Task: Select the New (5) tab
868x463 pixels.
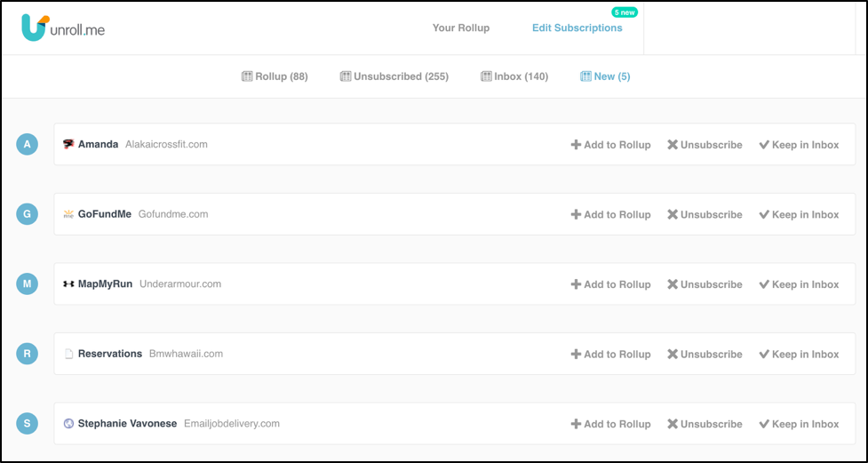Action: point(605,76)
